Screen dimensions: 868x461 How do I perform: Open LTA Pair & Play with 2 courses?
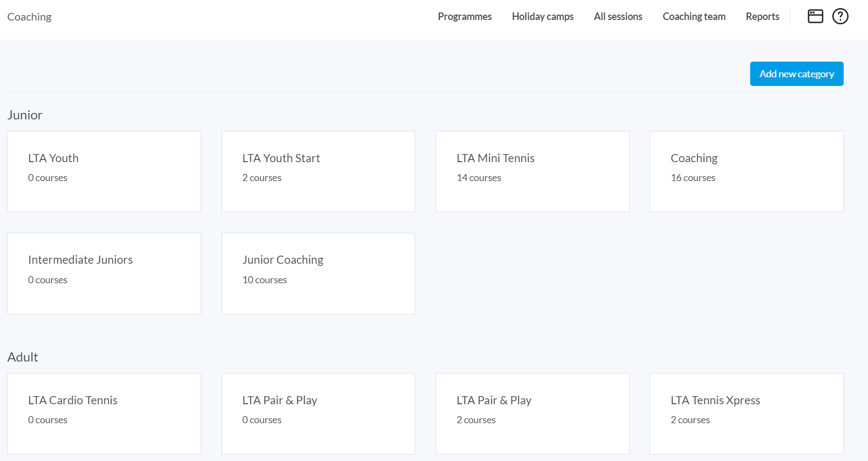[532, 413]
